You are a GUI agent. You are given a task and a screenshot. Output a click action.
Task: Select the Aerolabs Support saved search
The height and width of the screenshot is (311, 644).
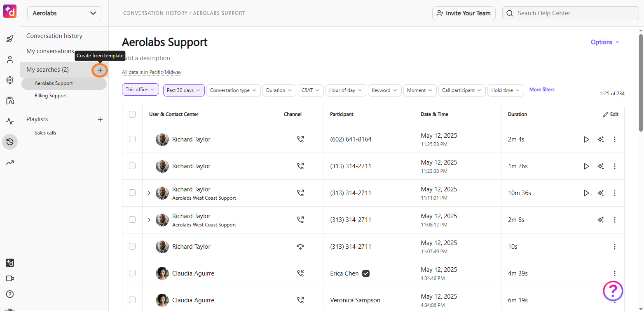tap(64, 83)
